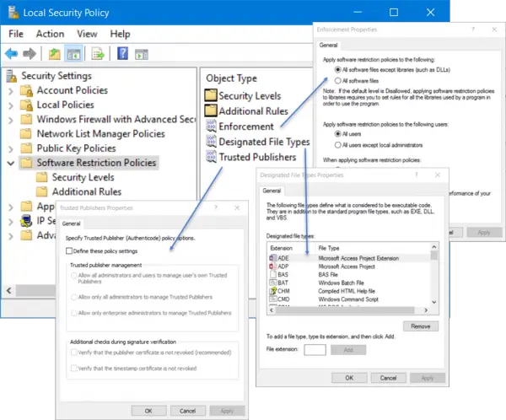Select the Trusted Publishers object icon
This screenshot has width=506, height=420.
coord(211,157)
